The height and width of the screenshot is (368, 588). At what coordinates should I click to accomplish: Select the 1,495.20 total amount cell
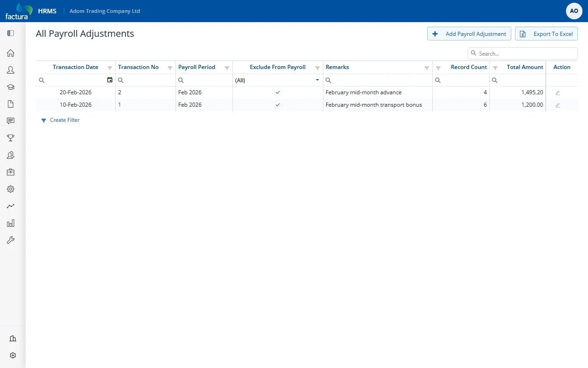[518, 92]
